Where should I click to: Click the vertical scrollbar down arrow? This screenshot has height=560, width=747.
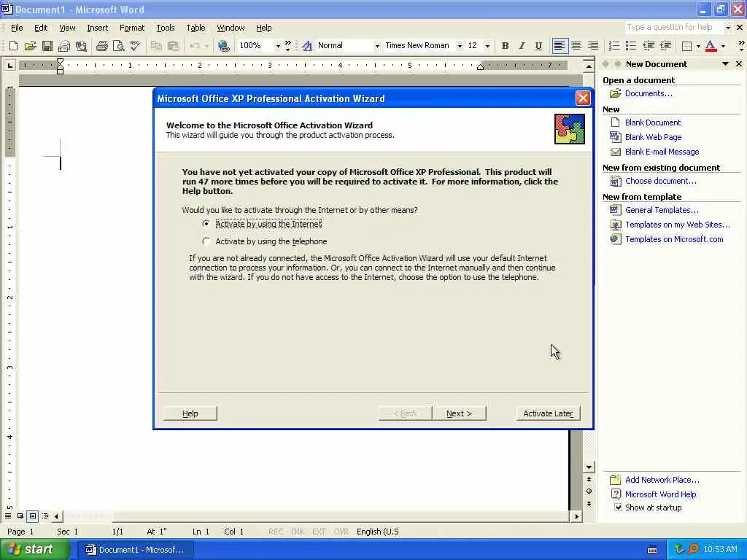589,467
